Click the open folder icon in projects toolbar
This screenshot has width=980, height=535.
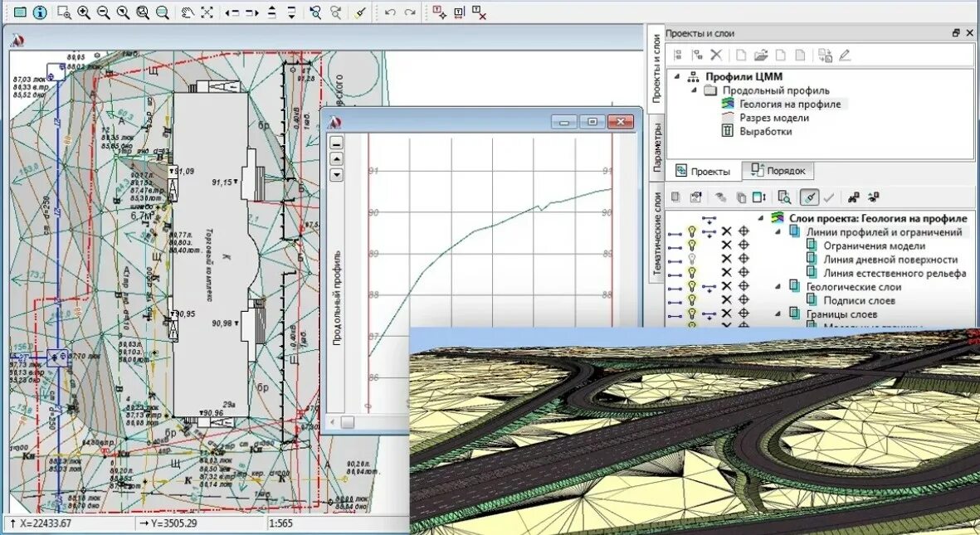click(x=761, y=55)
